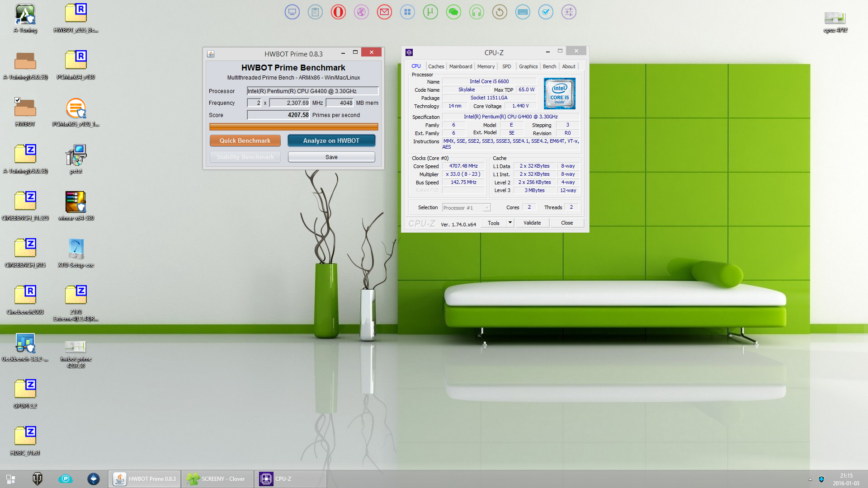Select the HWBOT_x265_Be... archive icon
Viewport: 868px width, 488px height.
(76, 18)
